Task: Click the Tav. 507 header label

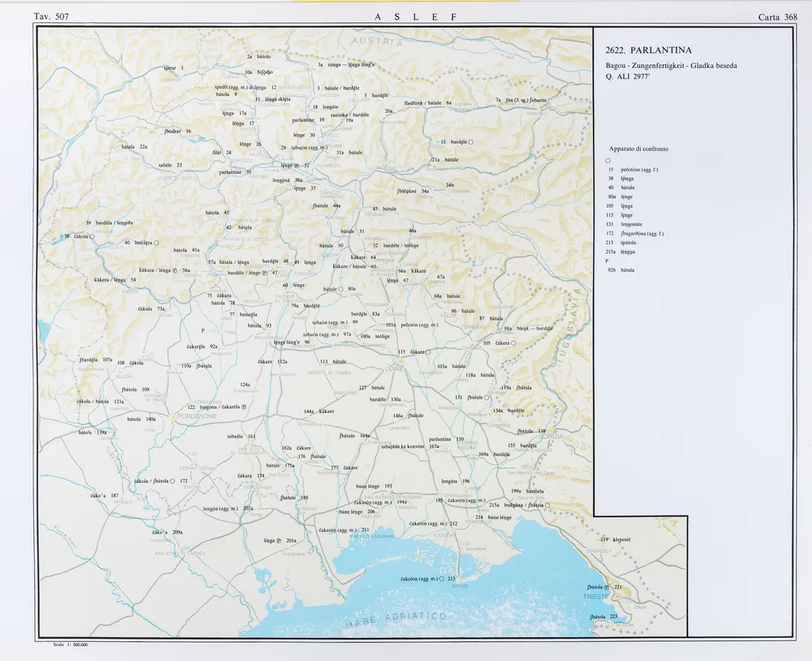Action: coord(52,17)
